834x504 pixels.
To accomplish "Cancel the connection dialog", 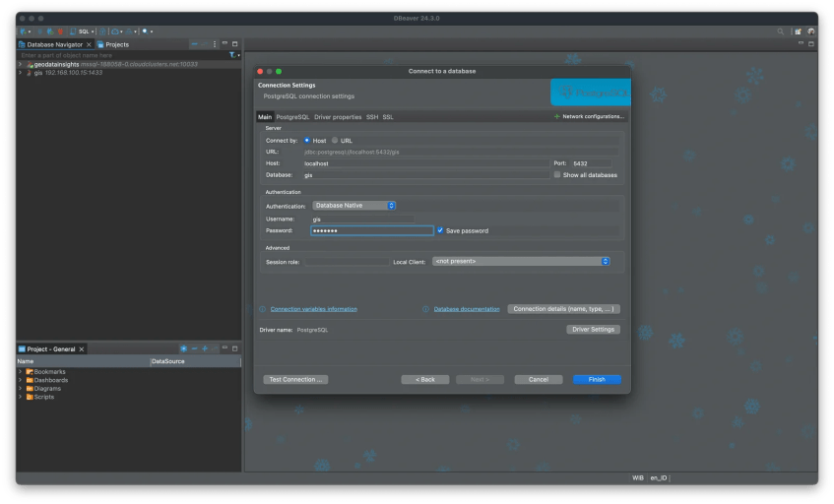I will click(x=539, y=380).
